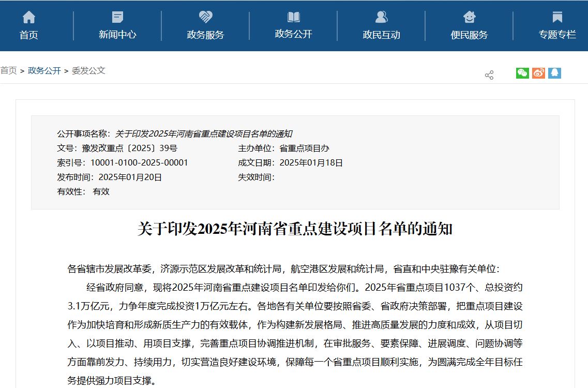
Task: Click the 政务服务 heart-hands icon
Action: tap(205, 17)
